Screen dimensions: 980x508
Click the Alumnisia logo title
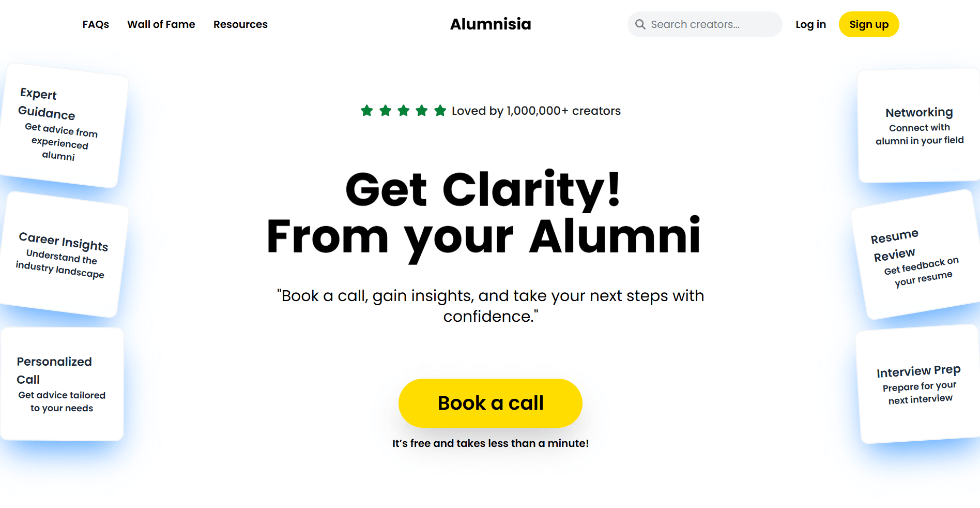pyautogui.click(x=491, y=24)
